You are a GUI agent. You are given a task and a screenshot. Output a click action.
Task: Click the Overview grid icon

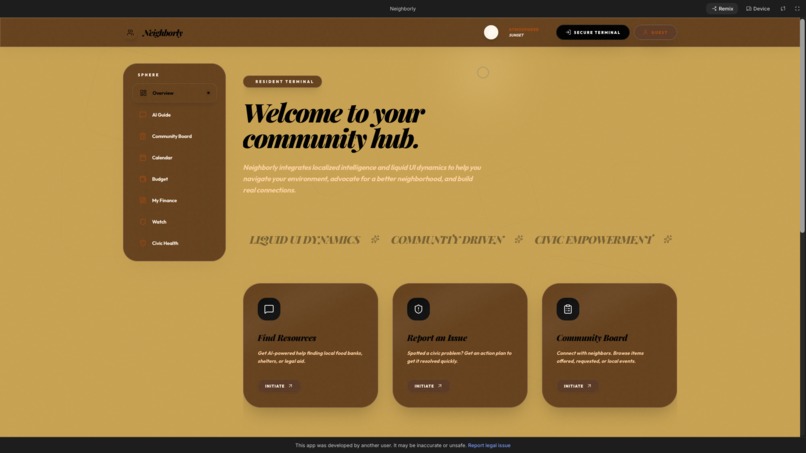[x=143, y=93]
